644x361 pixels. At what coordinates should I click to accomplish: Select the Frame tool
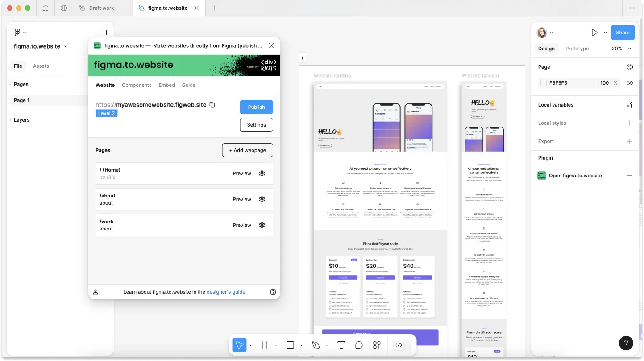pyautogui.click(x=265, y=345)
